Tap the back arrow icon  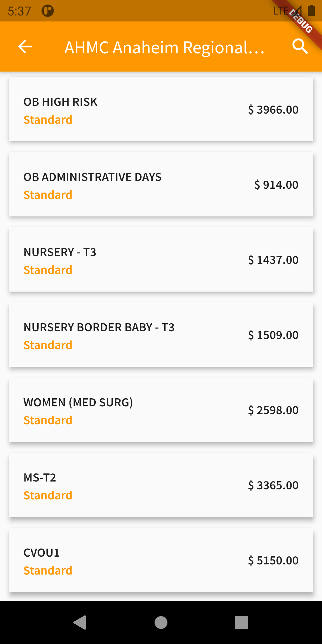25,47
